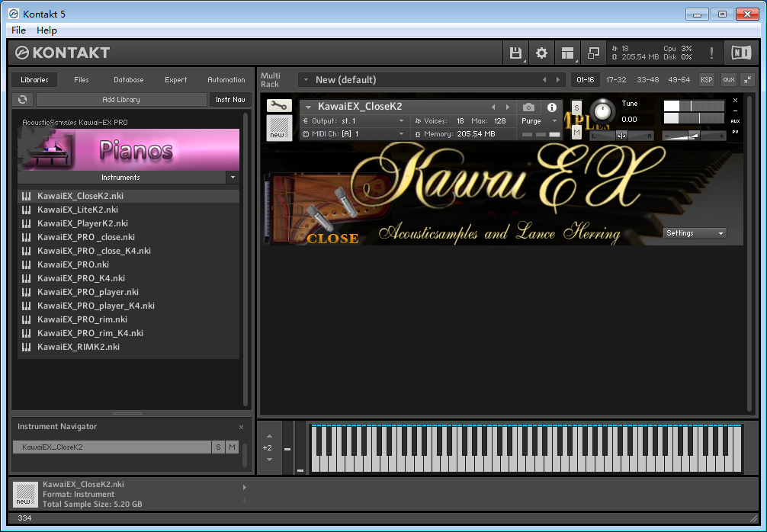
Task: Click the KawaiEX_CloseK2 instrument icon in rack
Action: pos(279,128)
